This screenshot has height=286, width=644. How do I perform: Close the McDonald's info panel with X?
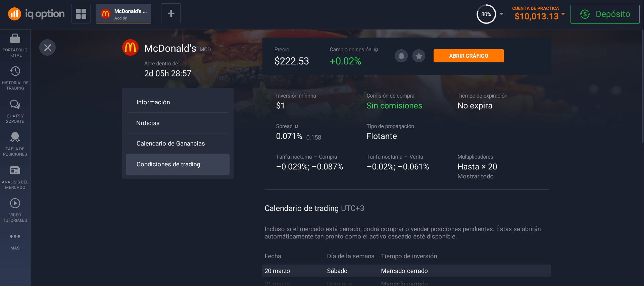click(47, 48)
